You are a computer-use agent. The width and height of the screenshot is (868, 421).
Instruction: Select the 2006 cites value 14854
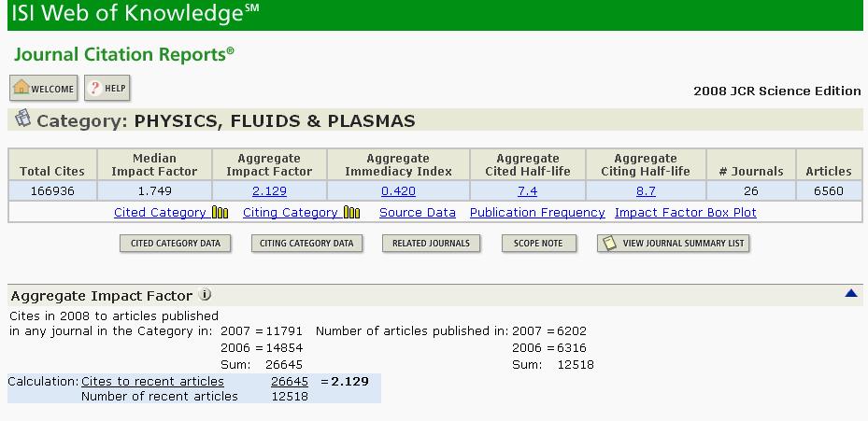click(x=284, y=348)
